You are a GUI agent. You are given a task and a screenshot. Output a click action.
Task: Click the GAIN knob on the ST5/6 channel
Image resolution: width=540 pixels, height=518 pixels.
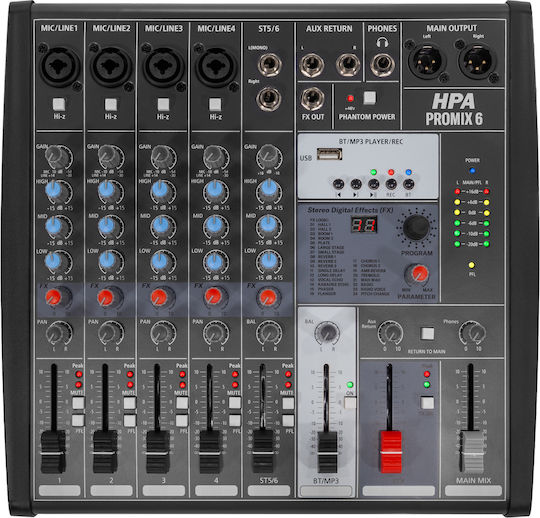(269, 157)
